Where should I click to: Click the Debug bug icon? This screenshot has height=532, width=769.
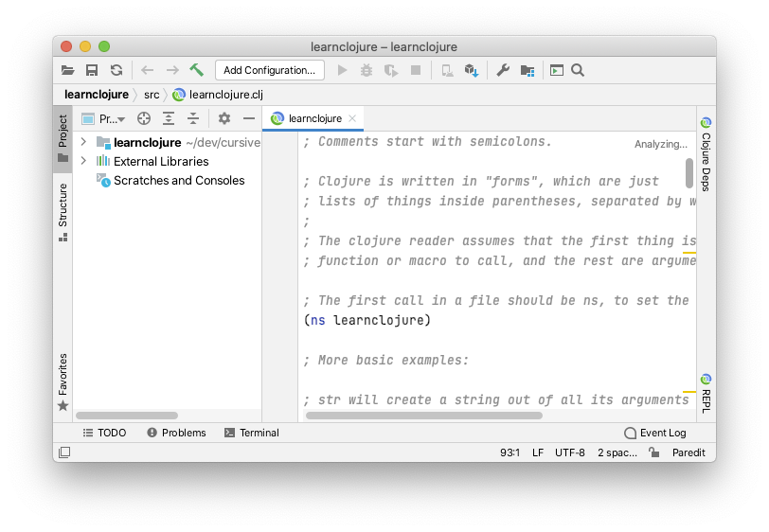pos(367,70)
